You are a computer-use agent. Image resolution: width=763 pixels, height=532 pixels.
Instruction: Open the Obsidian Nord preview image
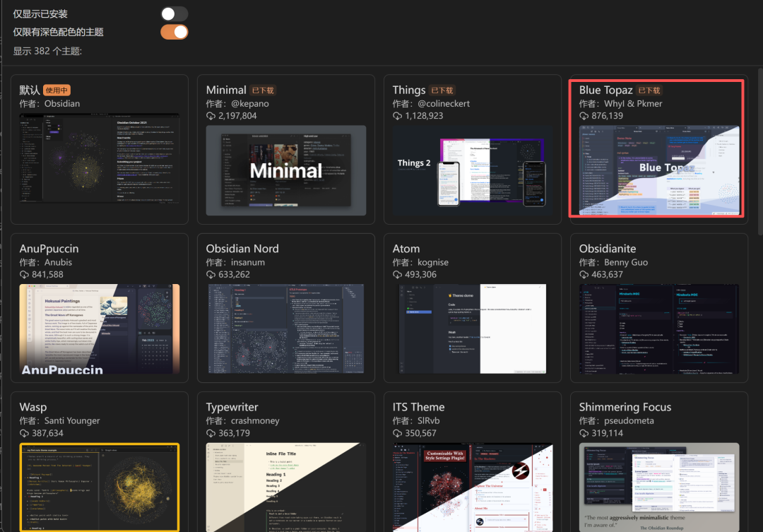pos(285,329)
